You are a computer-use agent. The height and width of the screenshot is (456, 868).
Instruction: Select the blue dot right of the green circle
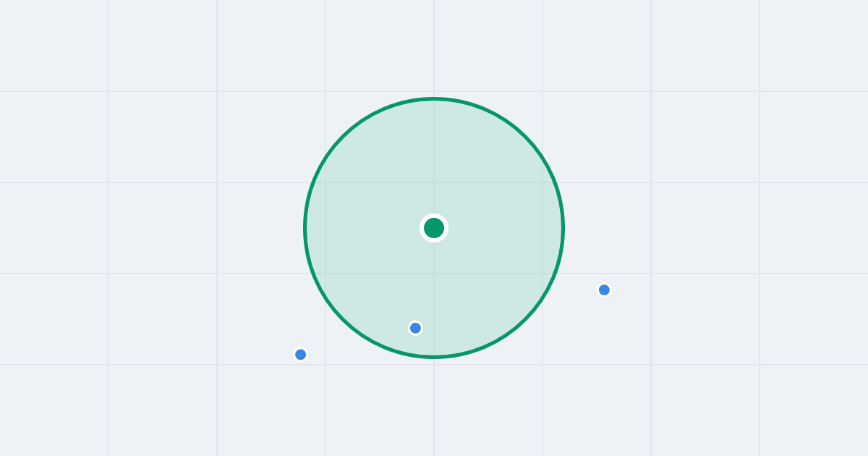click(604, 290)
